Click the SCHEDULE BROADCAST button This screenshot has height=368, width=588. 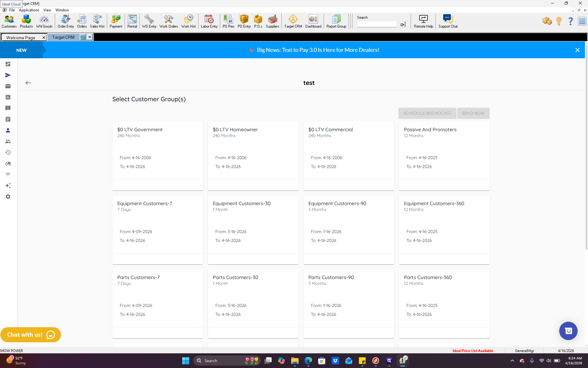point(427,113)
